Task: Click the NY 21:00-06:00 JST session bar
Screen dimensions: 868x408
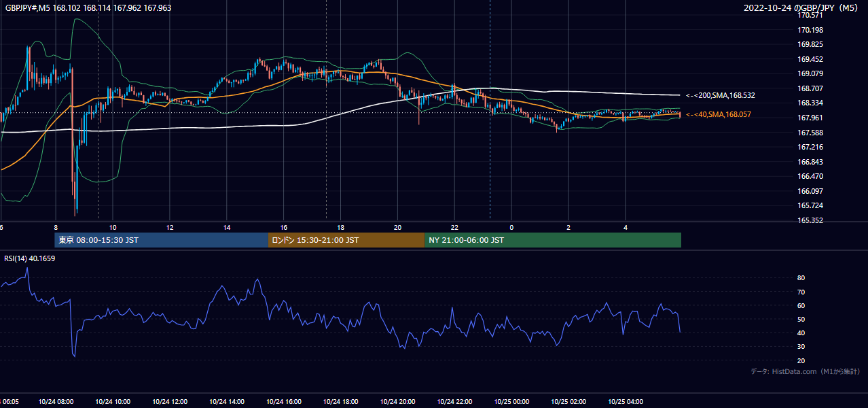Action: coord(553,240)
